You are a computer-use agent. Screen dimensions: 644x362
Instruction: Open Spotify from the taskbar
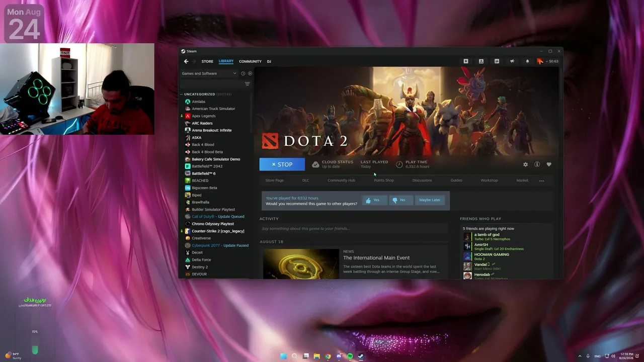click(x=350, y=356)
